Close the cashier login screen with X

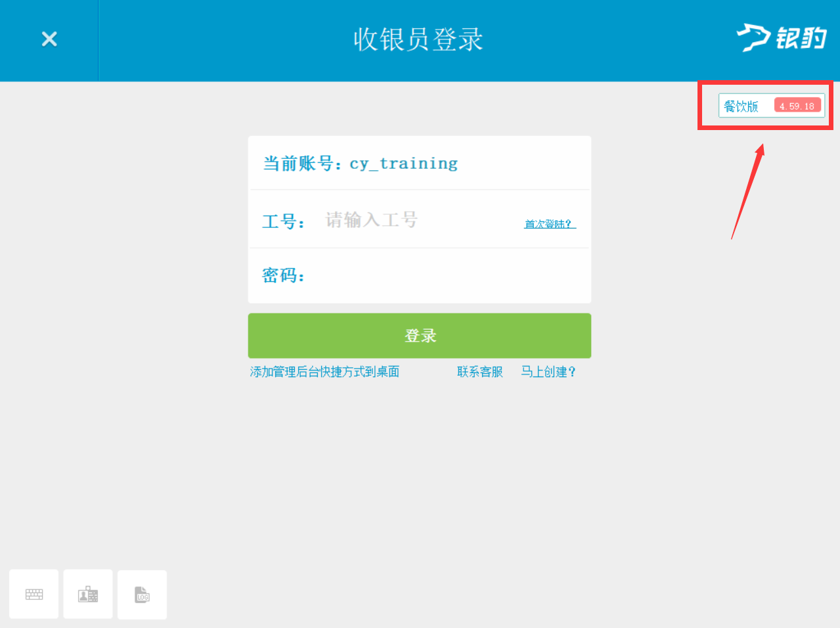[49, 39]
